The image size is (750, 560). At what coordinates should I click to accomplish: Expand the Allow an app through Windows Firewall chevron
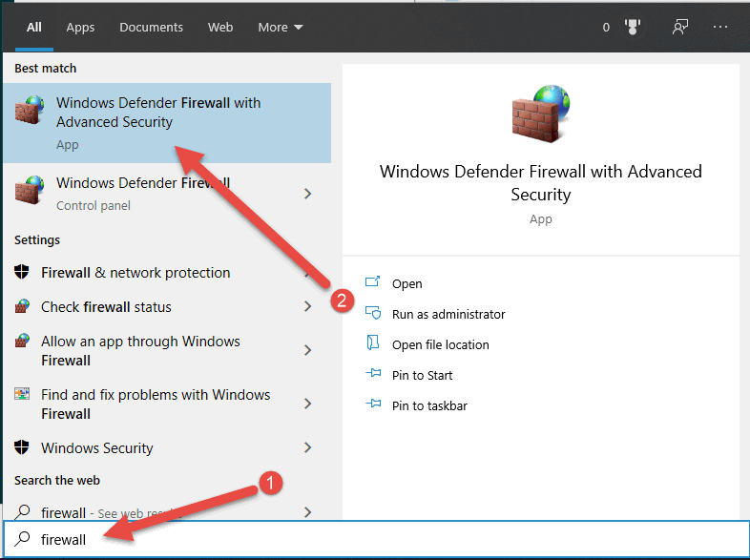[x=307, y=350]
